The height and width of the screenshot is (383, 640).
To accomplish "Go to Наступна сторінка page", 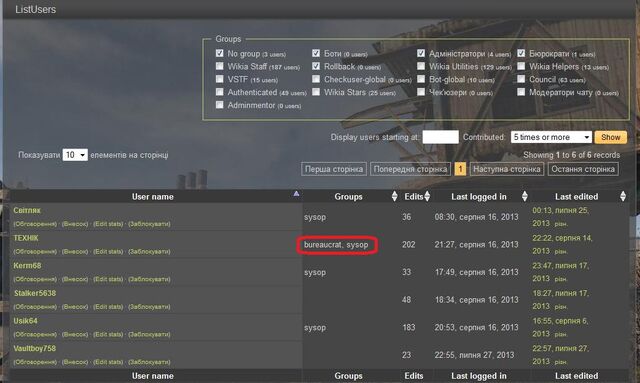I will coord(507,169).
